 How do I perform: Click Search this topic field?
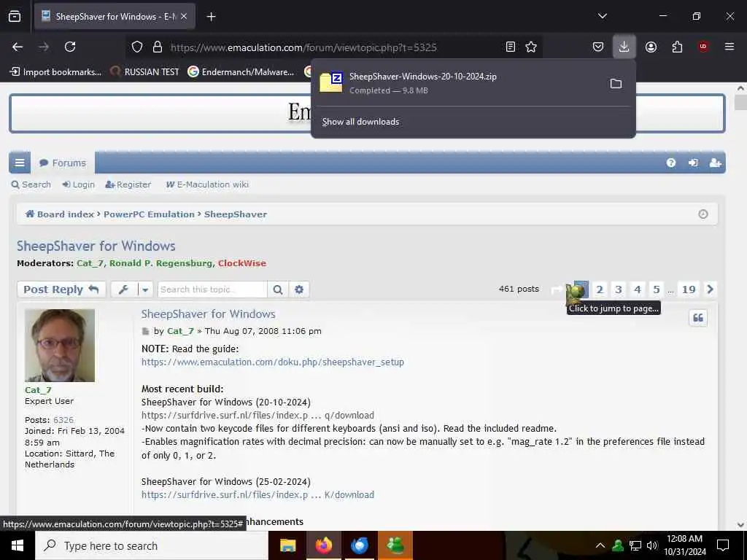(x=212, y=289)
